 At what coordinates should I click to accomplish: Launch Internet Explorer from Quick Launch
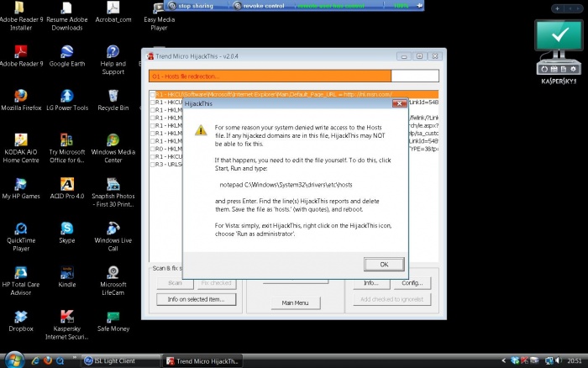pos(35,360)
